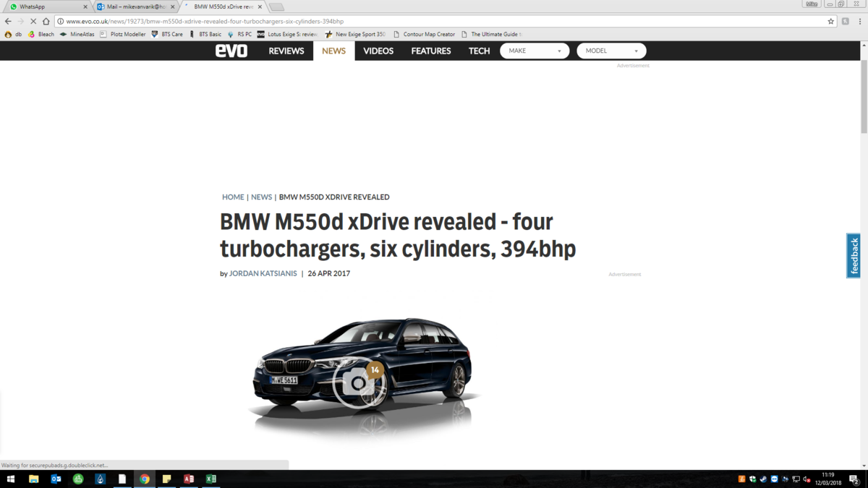Open the Bleach bookmark
The width and height of the screenshot is (868, 488).
41,34
